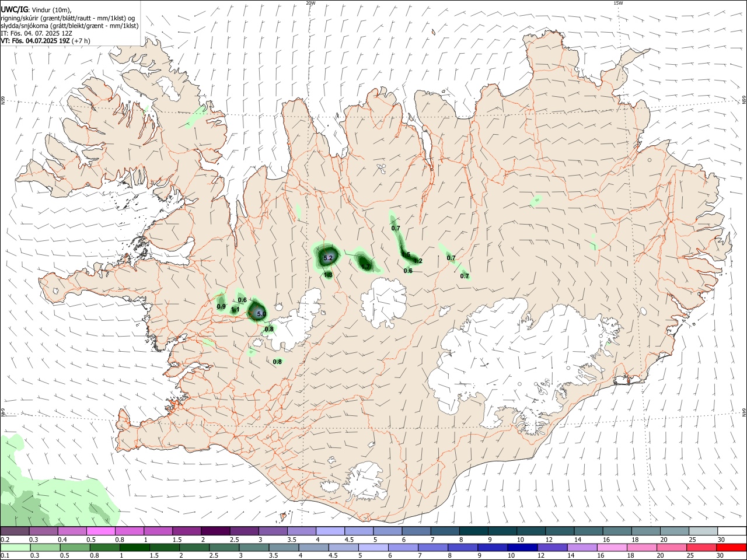Click the UWC/IG title text
This screenshot has width=747, height=560.
13,9
